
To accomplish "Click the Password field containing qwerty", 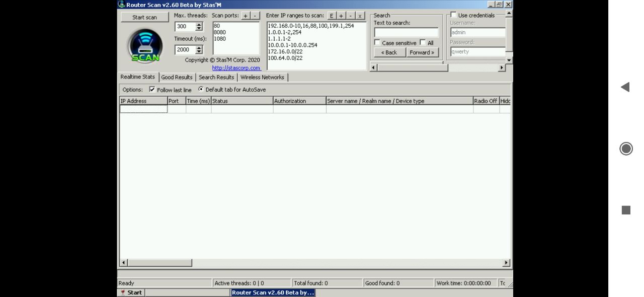I will tap(478, 51).
